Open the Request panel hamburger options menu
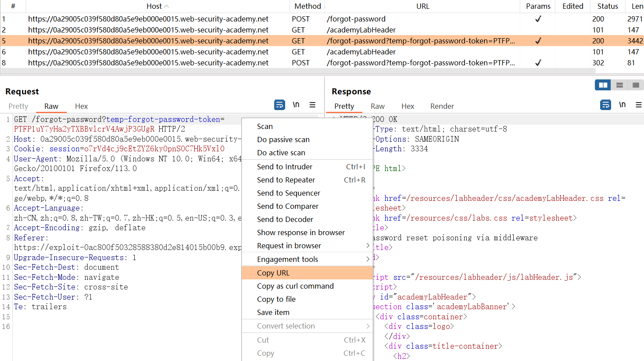 pyautogui.click(x=312, y=105)
